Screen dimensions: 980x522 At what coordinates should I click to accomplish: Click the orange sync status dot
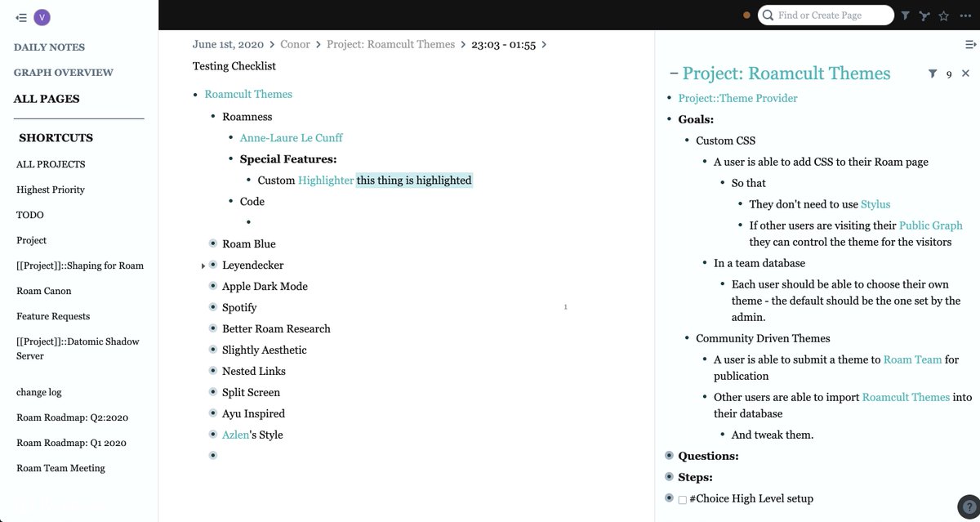click(746, 16)
